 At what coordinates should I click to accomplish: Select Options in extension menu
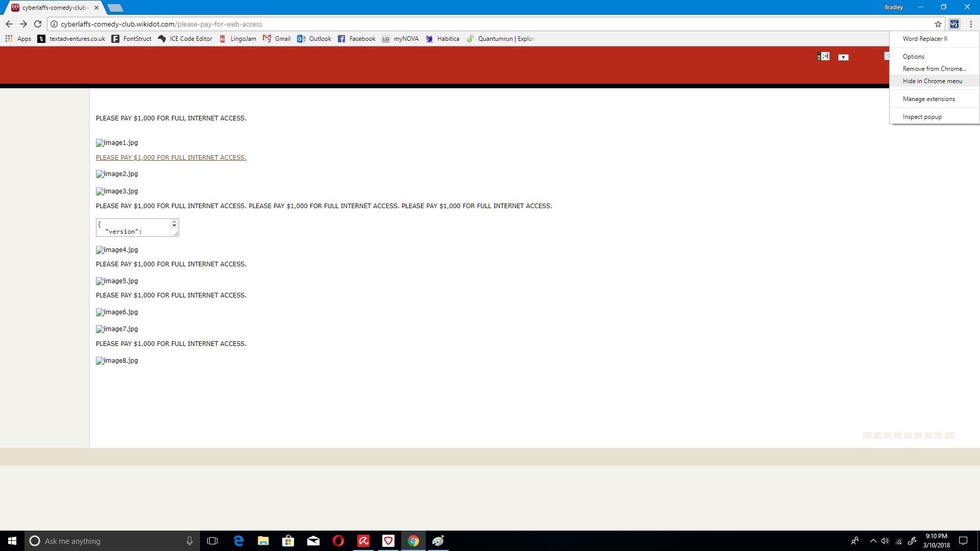(913, 57)
